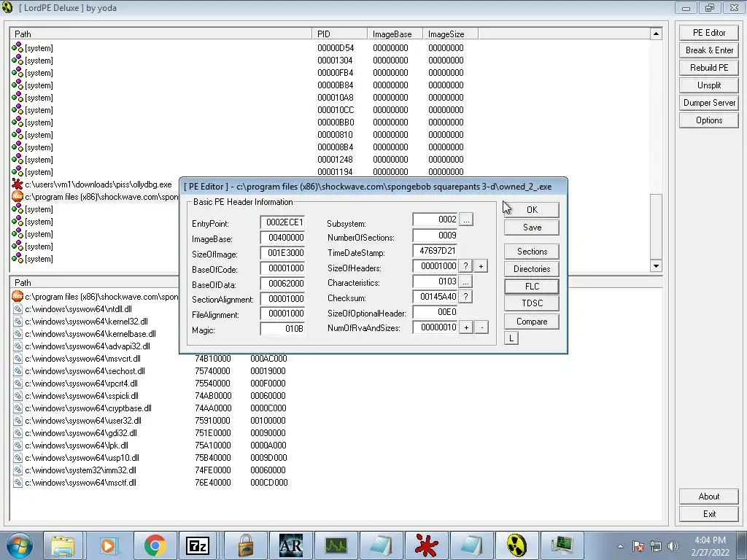Open Google Chrome from taskbar
This screenshot has height=560, width=747.
[x=155, y=545]
